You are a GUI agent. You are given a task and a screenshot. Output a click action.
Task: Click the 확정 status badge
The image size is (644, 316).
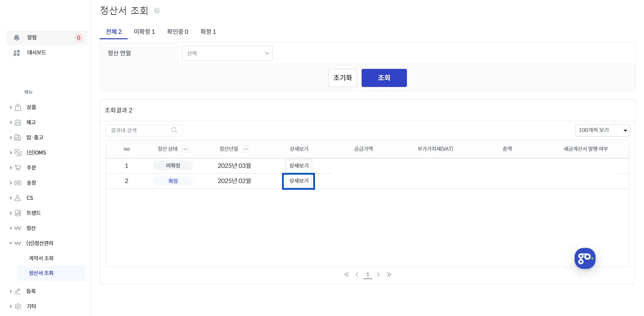(x=173, y=181)
